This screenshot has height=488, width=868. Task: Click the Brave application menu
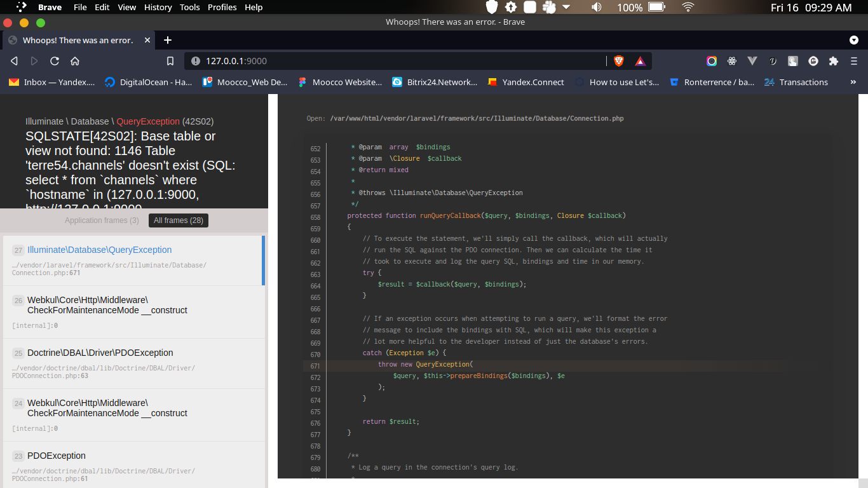(50, 8)
